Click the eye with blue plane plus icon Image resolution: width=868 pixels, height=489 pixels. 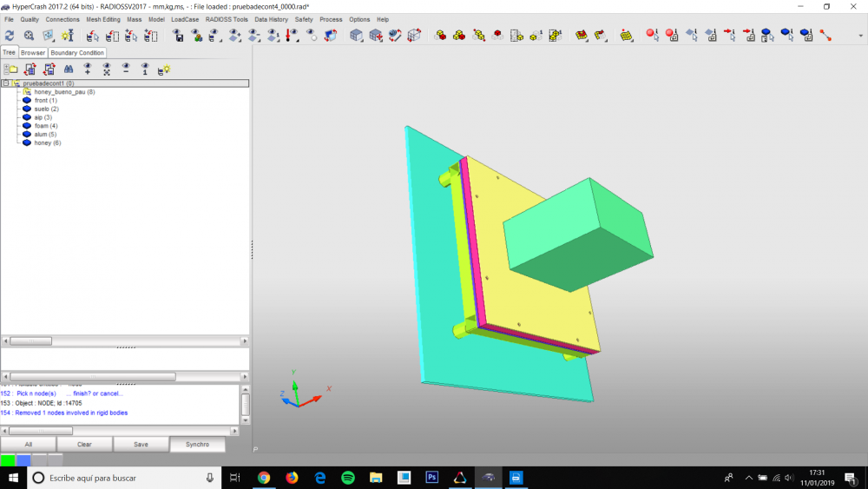(x=234, y=36)
